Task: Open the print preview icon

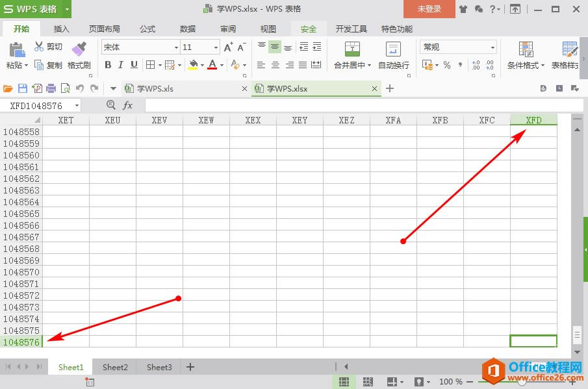Action: click(x=66, y=88)
